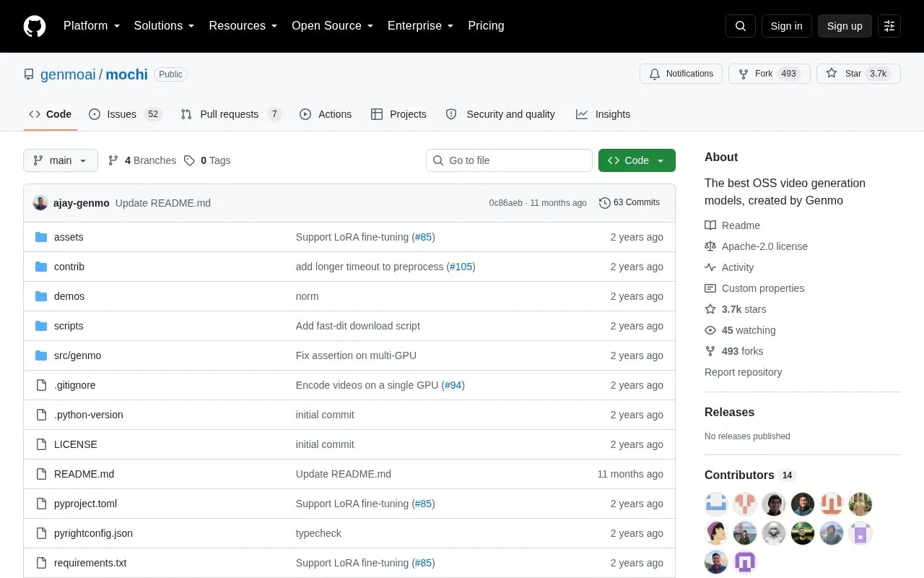Star the mochi repository

click(x=858, y=74)
